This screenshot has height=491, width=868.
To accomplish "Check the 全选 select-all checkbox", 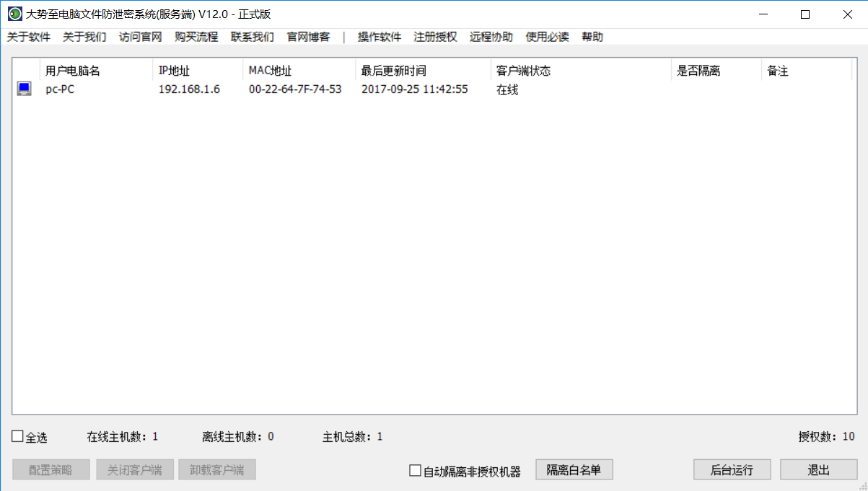I will click(18, 437).
